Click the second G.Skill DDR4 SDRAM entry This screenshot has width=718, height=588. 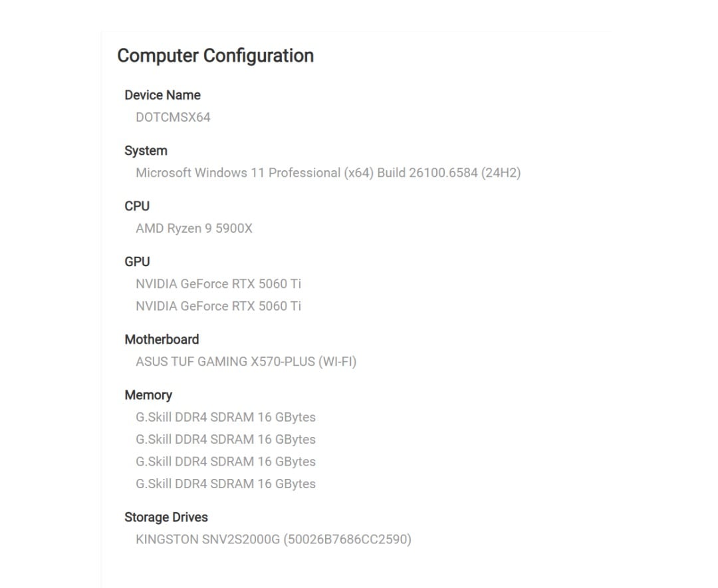226,440
